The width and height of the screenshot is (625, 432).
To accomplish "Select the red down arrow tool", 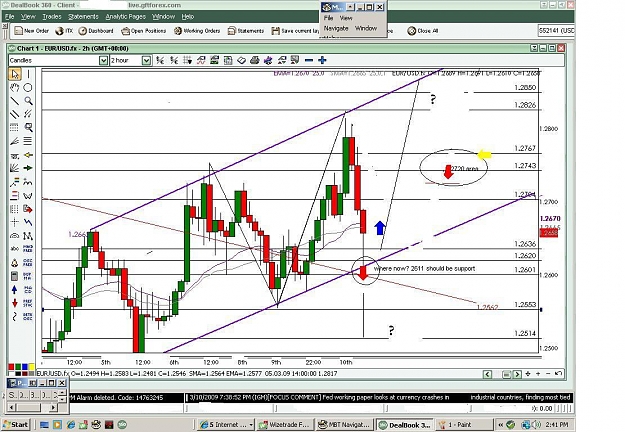I will pyautogui.click(x=15, y=303).
